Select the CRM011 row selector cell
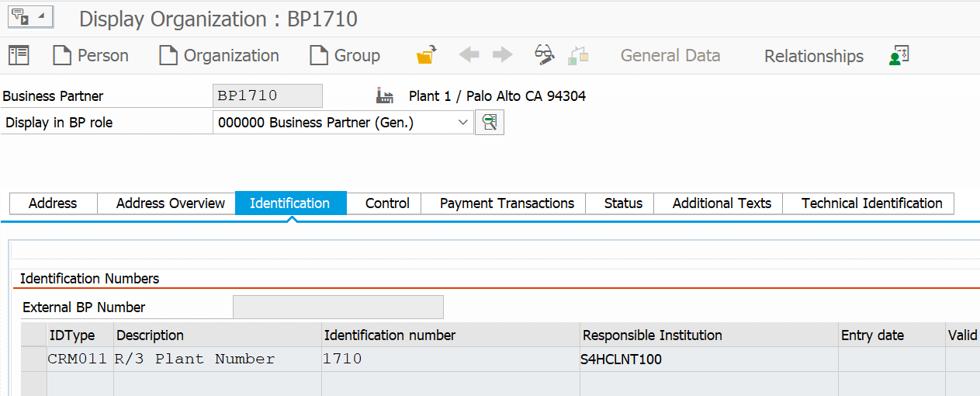This screenshot has height=396, width=980. pos(34,359)
